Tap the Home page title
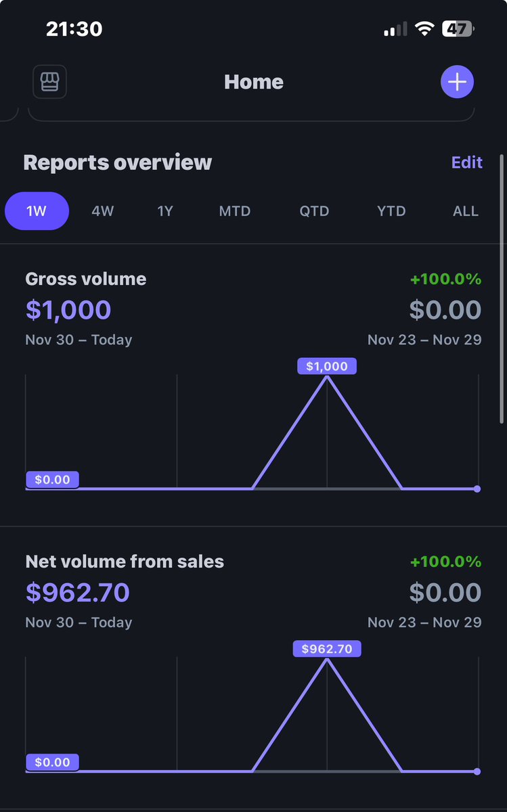Image resolution: width=507 pixels, height=812 pixels. [254, 82]
